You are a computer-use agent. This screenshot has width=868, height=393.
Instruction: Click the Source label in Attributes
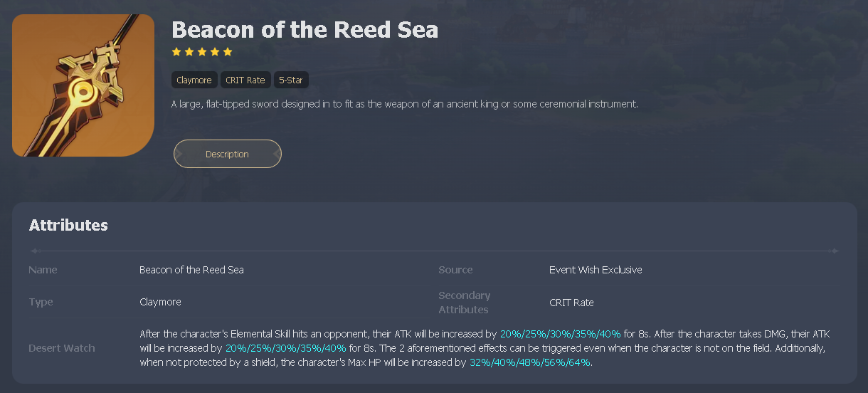(455, 270)
